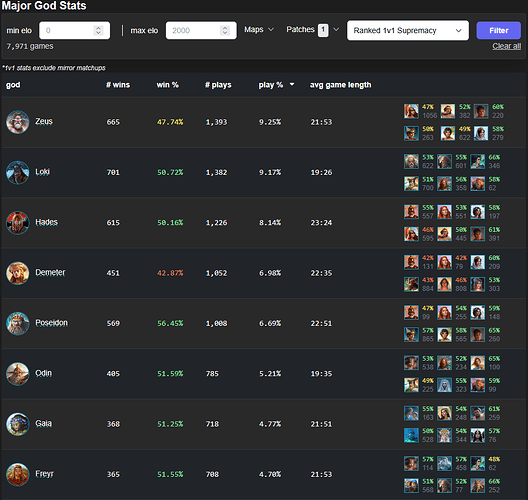Open the Demeter portrait icon
Image resolution: width=528 pixels, height=500 pixels.
18,273
